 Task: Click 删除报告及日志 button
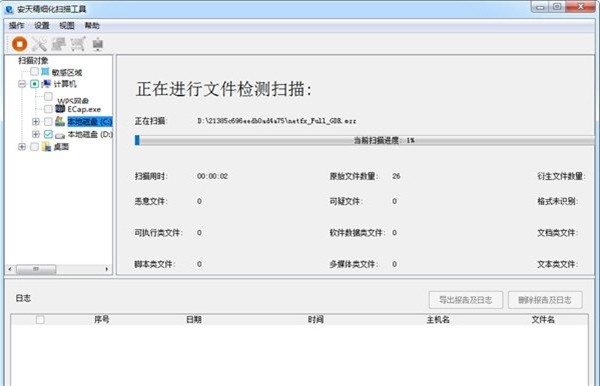(545, 300)
